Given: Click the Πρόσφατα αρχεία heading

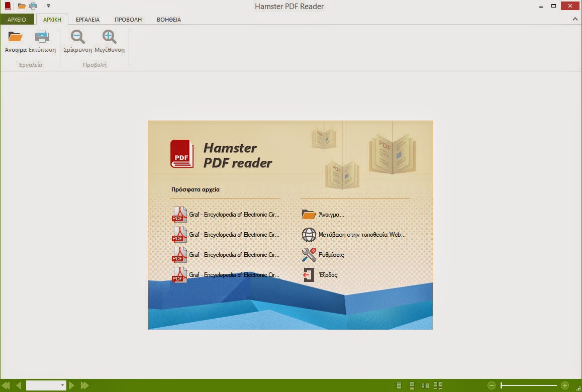Looking at the screenshot, I should coord(195,189).
